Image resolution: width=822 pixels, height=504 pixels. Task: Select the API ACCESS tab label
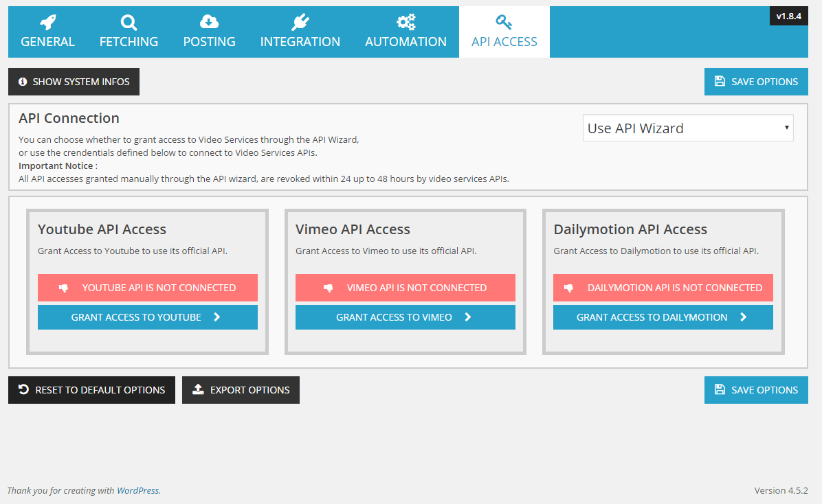(504, 42)
